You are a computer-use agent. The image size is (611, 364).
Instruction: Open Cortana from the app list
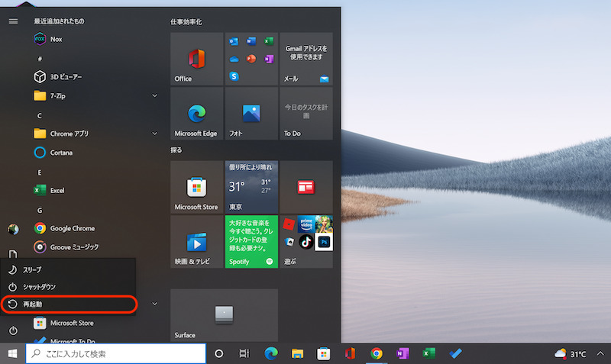click(61, 153)
